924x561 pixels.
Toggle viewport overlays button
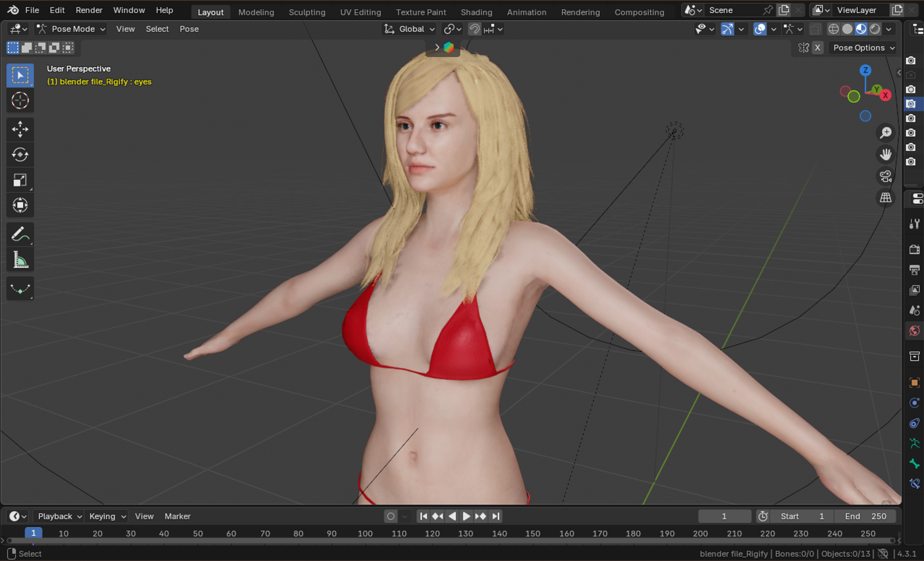click(760, 29)
